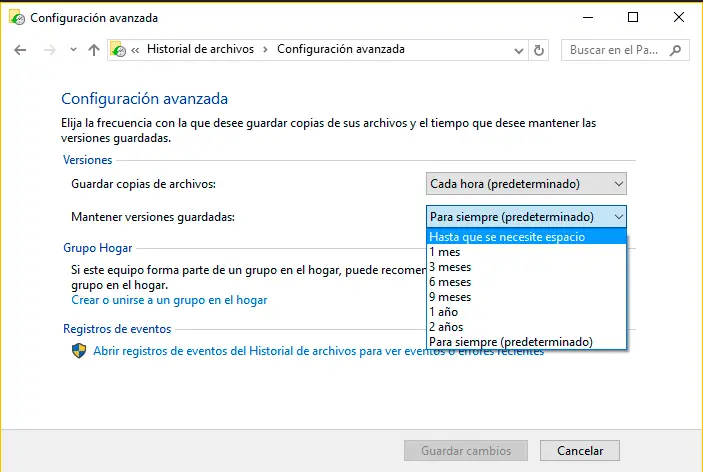Pick '1 año' from the list

[444, 312]
